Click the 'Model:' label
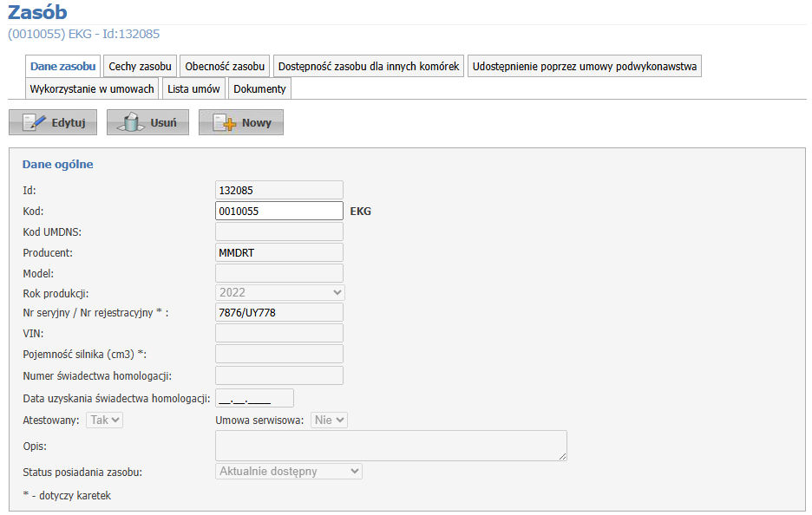812x515 pixels. click(x=38, y=273)
